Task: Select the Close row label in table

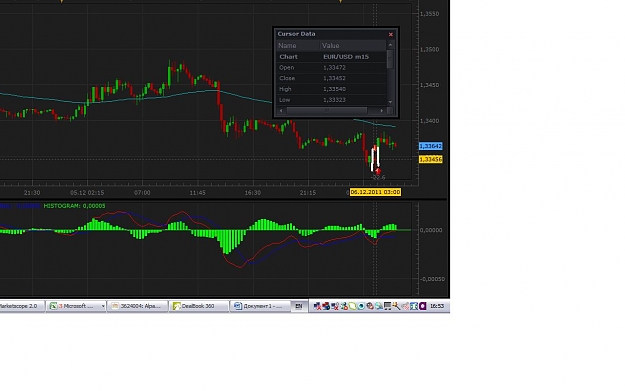Action: tap(287, 78)
